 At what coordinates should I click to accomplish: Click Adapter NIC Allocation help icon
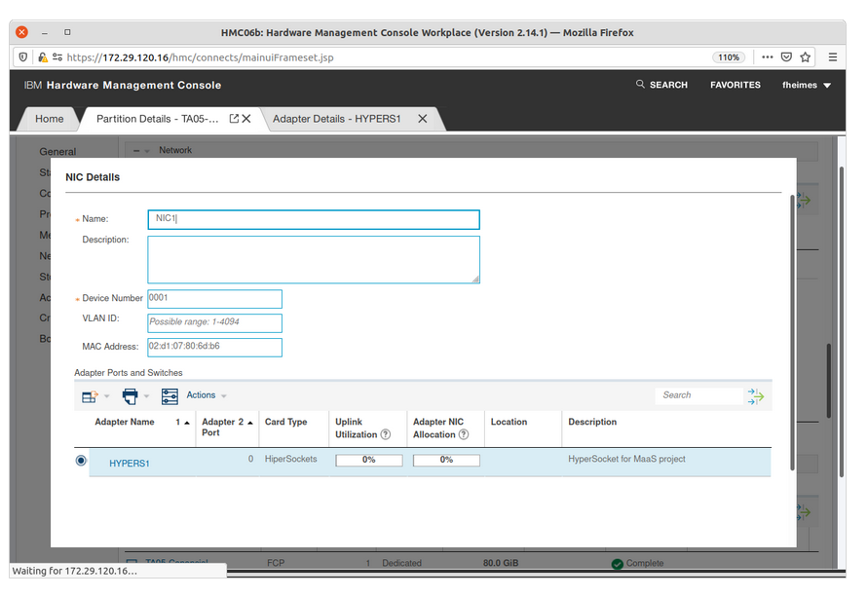pos(464,434)
